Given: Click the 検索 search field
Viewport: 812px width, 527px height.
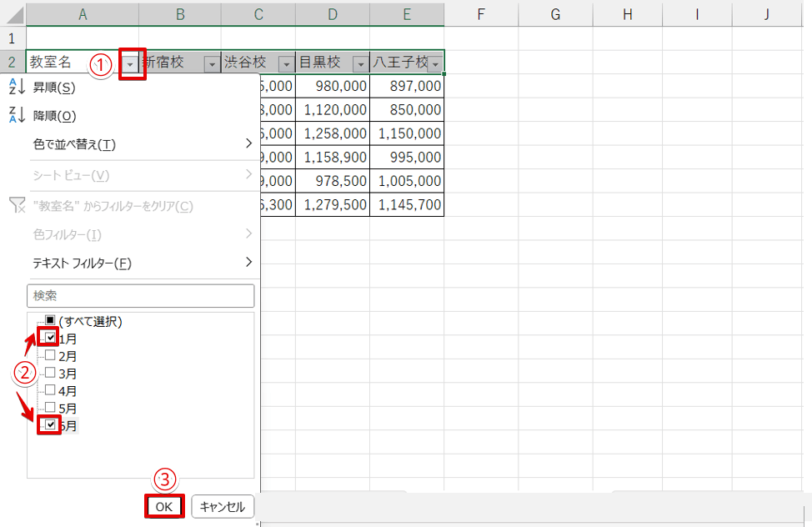Looking at the screenshot, I should 140,295.
